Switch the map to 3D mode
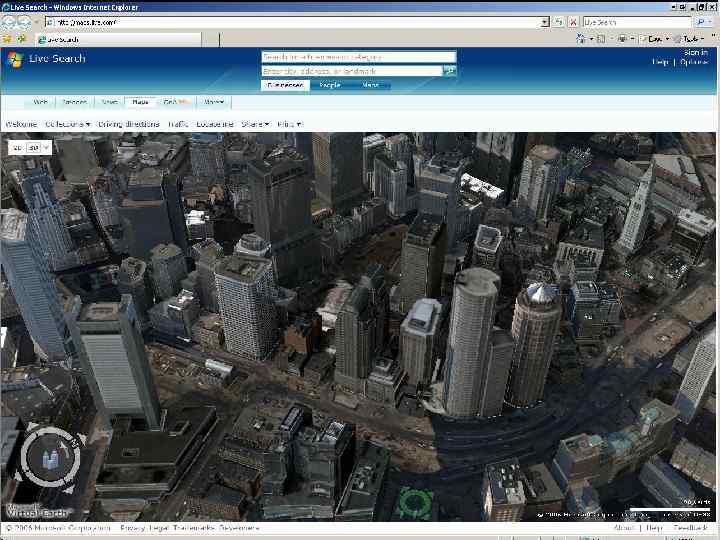Viewport: 720px width, 540px height. [33, 148]
